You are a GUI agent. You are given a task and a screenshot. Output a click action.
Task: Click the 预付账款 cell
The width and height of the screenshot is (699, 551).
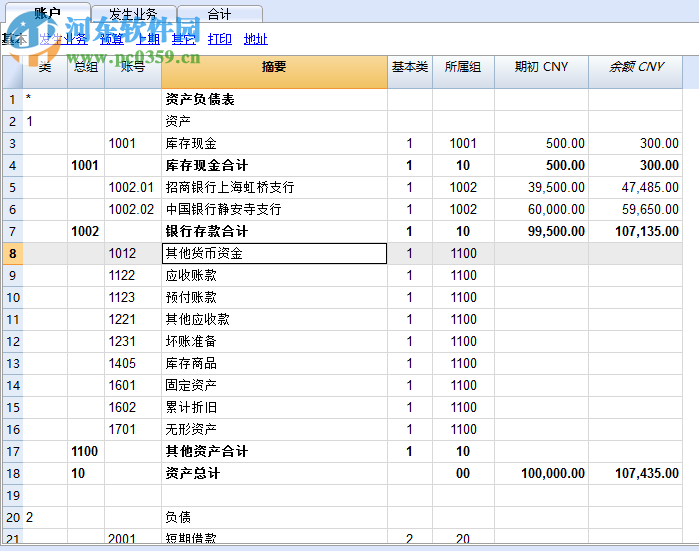pyautogui.click(x=274, y=297)
